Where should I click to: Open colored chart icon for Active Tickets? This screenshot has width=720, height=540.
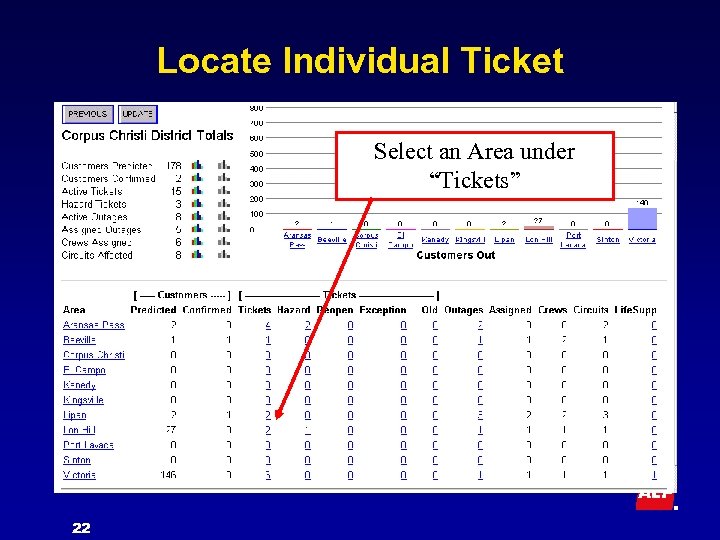[197, 191]
